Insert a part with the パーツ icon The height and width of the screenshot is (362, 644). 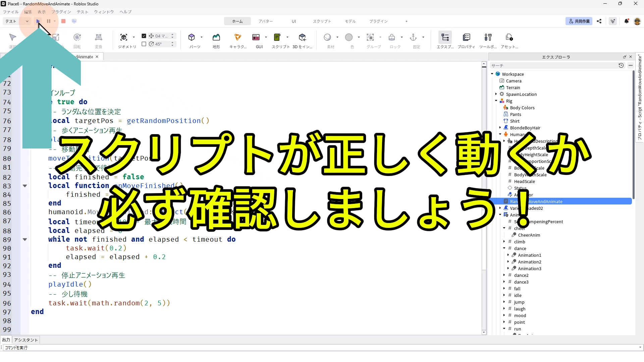192,37
